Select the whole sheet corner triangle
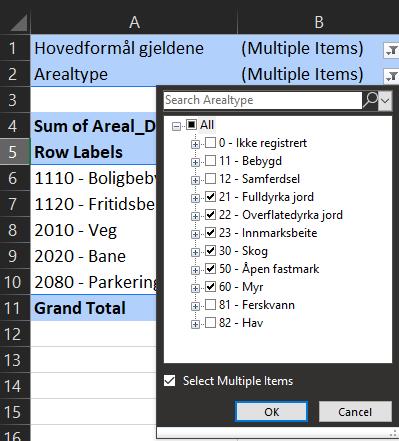The width and height of the screenshot is (399, 441). point(18,23)
